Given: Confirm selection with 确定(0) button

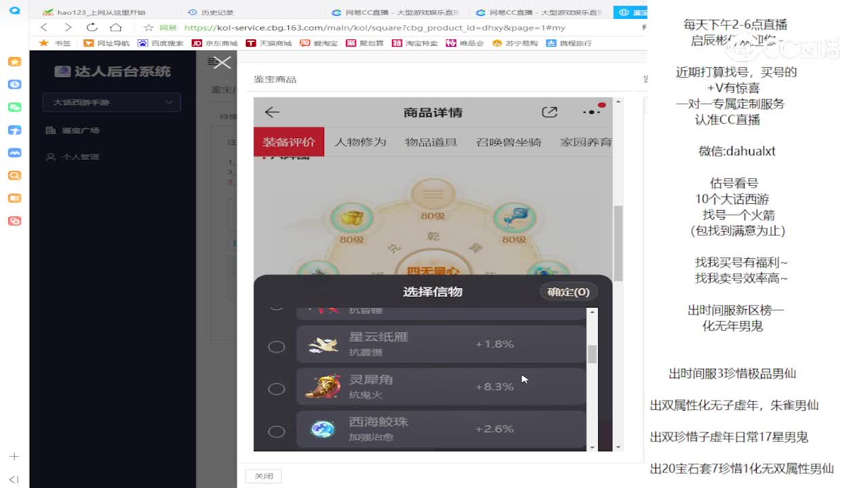Looking at the screenshot, I should click(568, 291).
